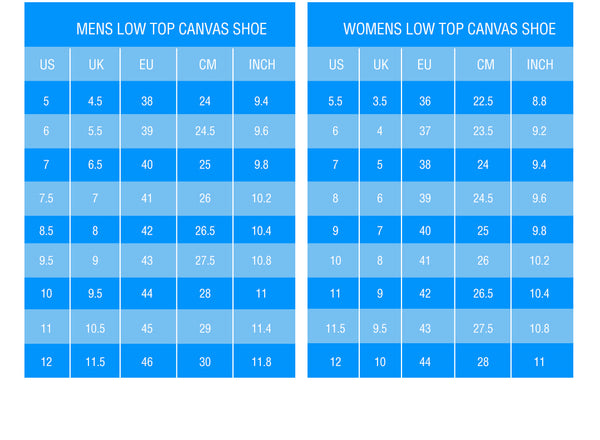Select the womens 8.8 inch cell
The height and width of the screenshot is (440, 600).
539,101
